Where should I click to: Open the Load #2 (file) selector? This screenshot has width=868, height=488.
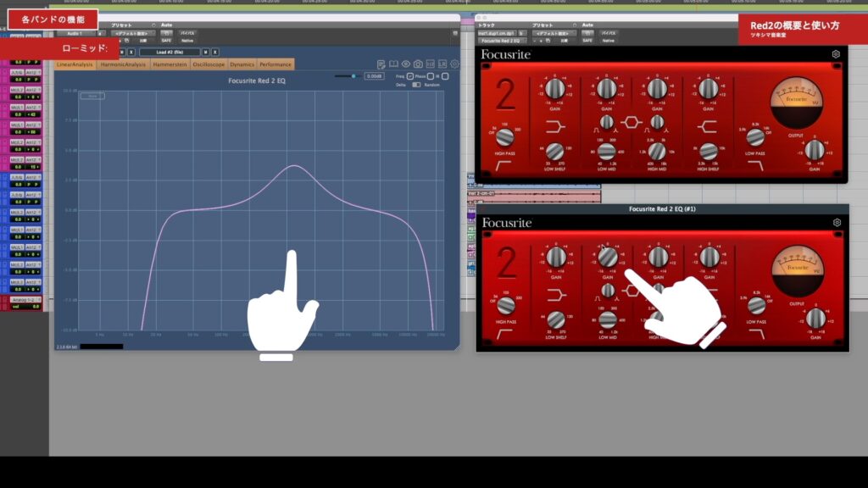[x=170, y=52]
